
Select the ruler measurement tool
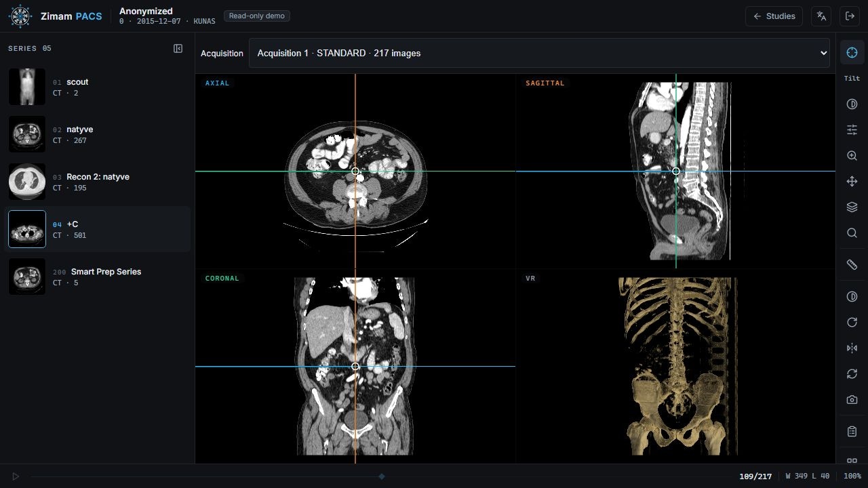click(852, 265)
